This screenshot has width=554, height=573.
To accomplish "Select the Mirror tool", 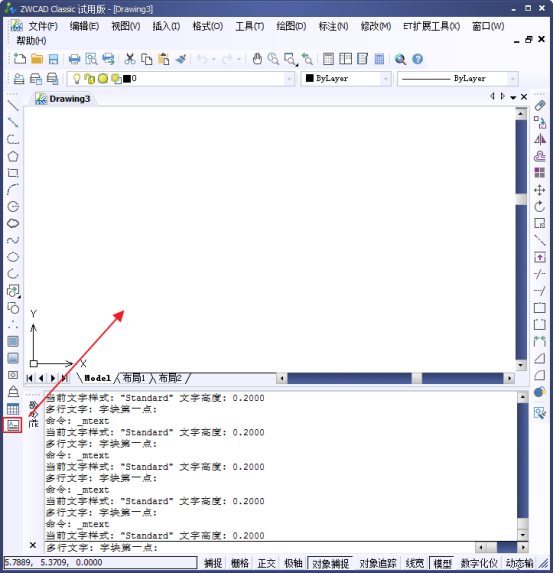I will click(540, 139).
